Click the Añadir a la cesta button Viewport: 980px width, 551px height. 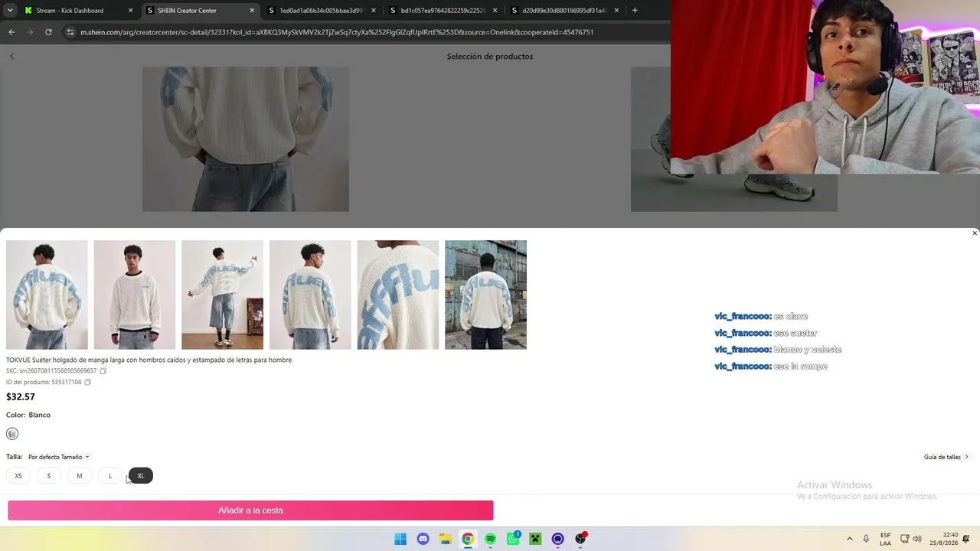pyautogui.click(x=250, y=510)
